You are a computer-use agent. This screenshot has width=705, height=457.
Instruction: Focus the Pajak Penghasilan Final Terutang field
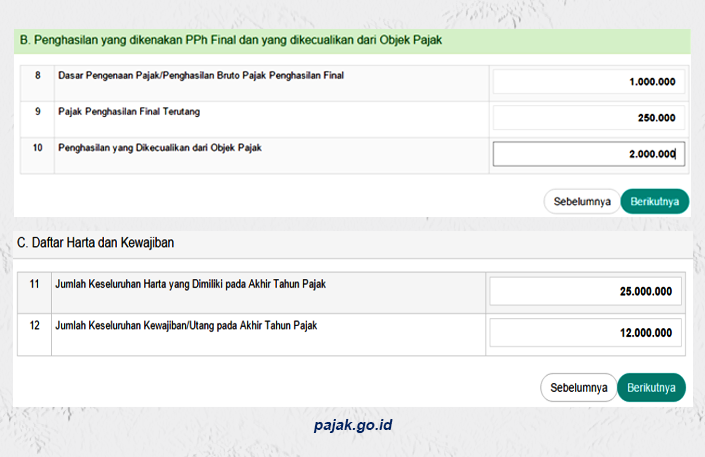(x=588, y=118)
